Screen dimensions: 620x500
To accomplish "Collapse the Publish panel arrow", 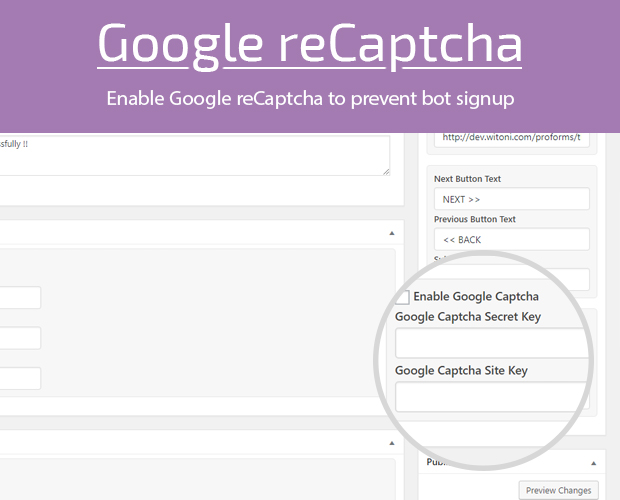I will point(594,463).
